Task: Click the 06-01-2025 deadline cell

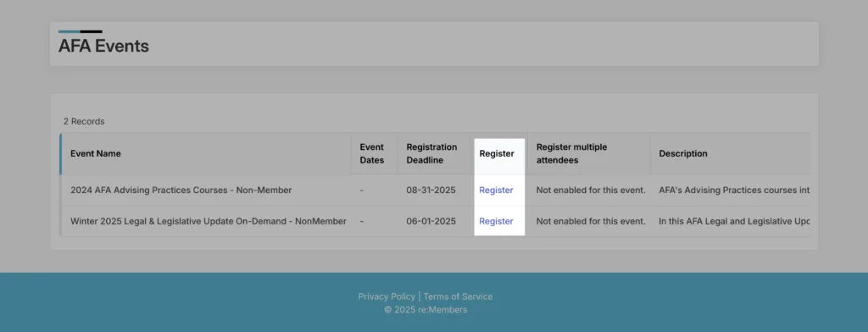Action: point(431,221)
